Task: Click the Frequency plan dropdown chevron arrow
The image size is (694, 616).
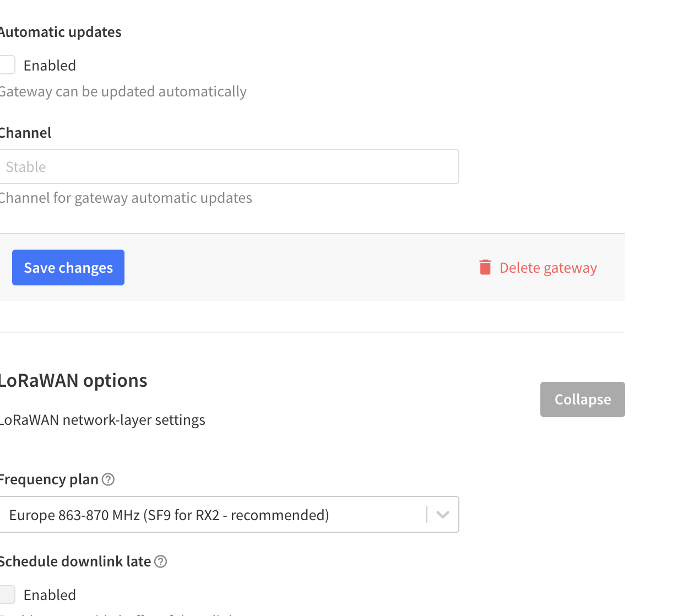Action: 442,515
